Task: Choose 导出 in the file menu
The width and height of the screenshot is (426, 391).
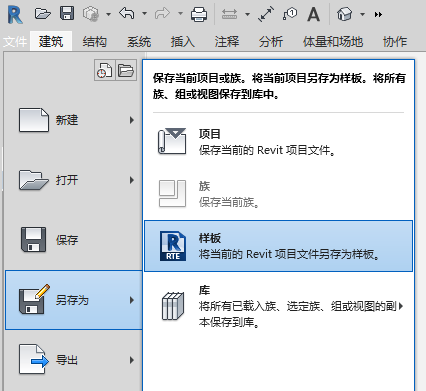Action: pyautogui.click(x=74, y=360)
